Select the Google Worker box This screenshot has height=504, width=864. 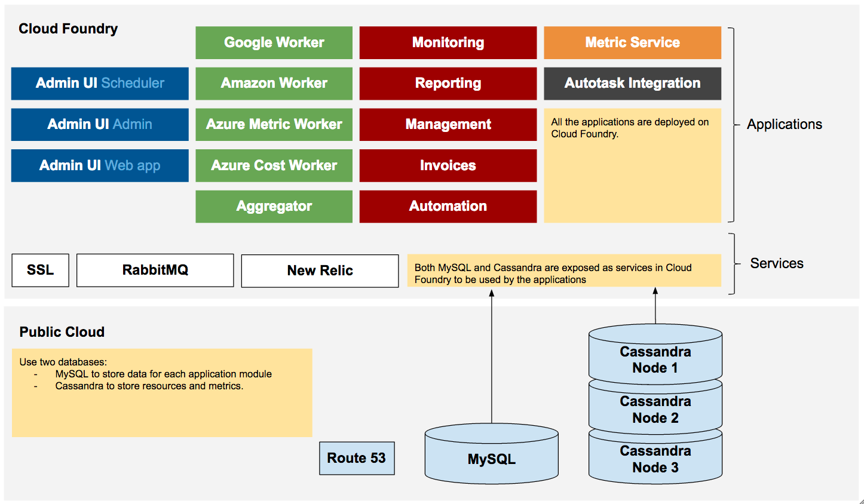pyautogui.click(x=274, y=42)
